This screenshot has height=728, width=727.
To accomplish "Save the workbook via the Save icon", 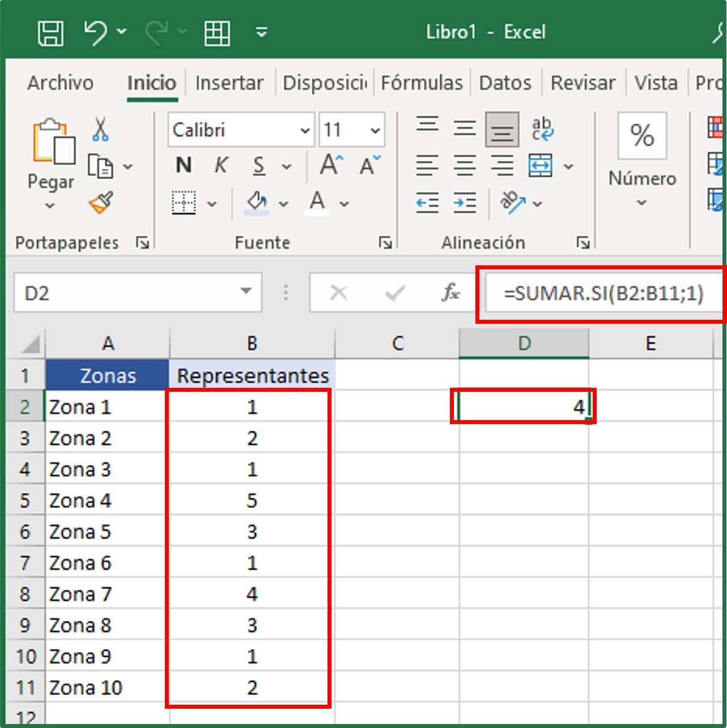I will (50, 32).
